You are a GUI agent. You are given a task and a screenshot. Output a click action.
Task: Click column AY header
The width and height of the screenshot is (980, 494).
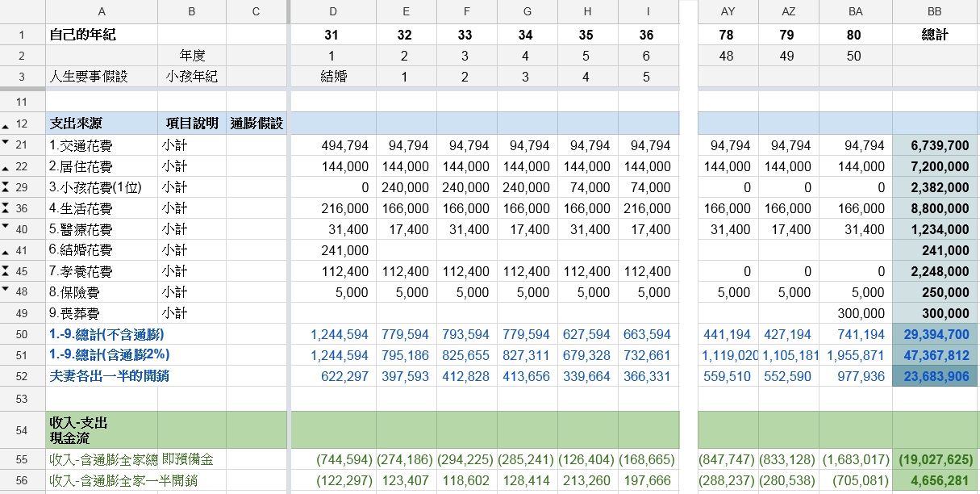[728, 11]
